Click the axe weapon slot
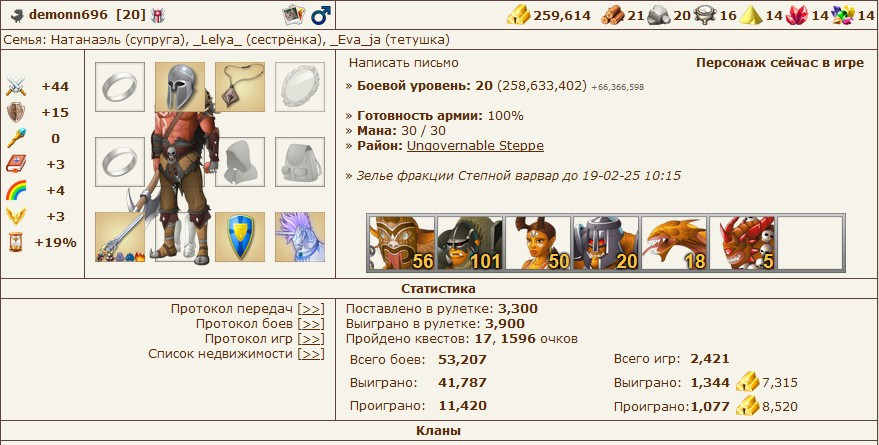Screen dimensions: 879x445 tap(120, 237)
